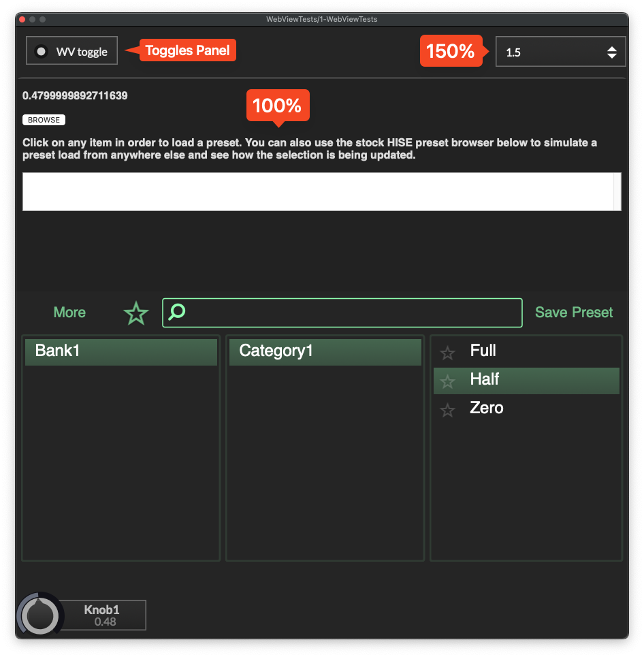Screen dimensions: 644x657
Task: Star the Half preset as favorite
Action: coord(447,382)
